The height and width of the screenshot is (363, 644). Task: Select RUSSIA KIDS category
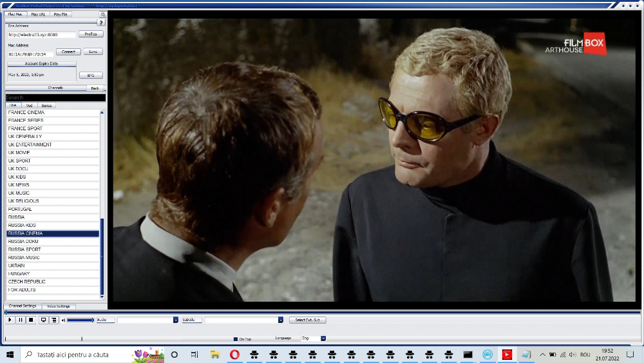click(x=53, y=225)
